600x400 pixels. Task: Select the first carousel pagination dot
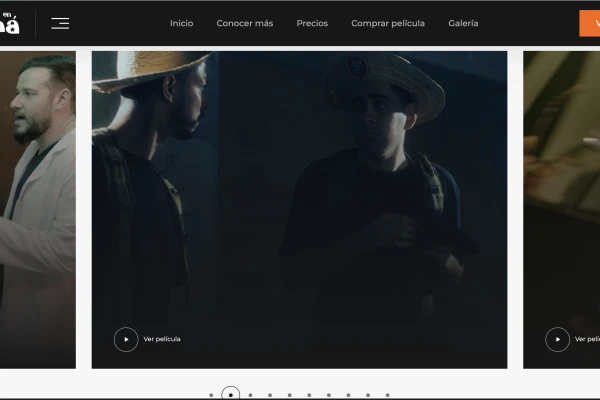[x=211, y=395]
